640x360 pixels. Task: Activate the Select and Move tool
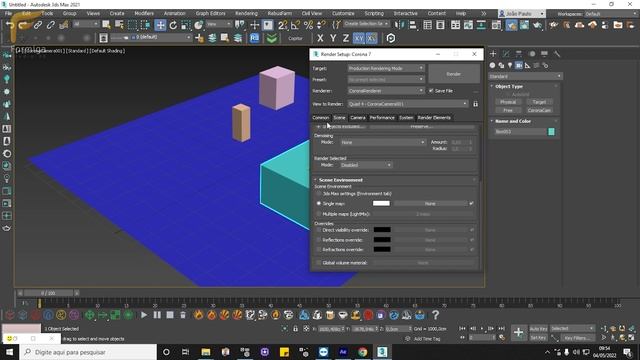click(160, 25)
